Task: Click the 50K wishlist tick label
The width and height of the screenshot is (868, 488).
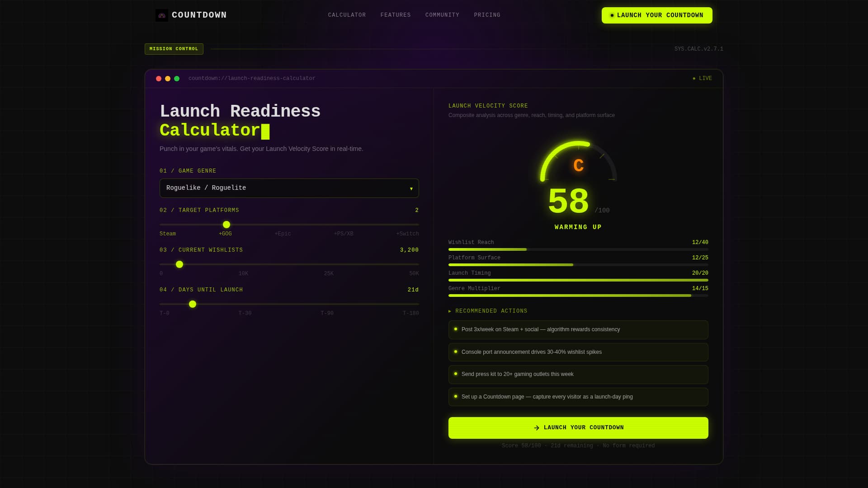Action: 414,273
